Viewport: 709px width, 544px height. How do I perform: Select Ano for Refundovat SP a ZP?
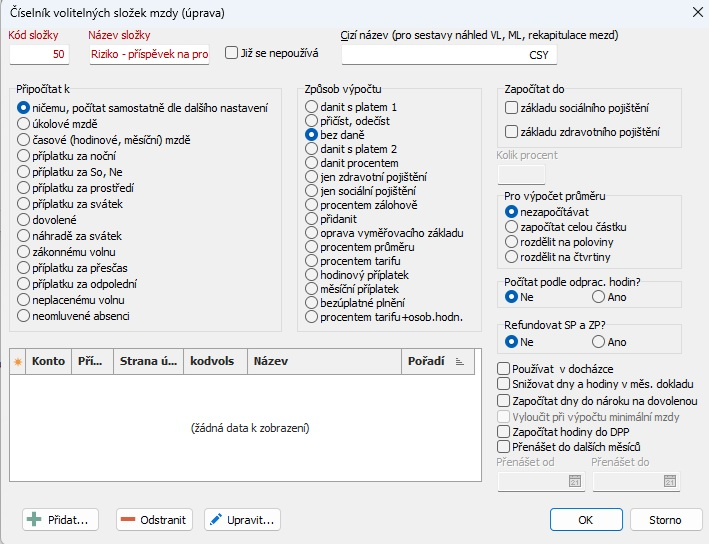tap(599, 342)
